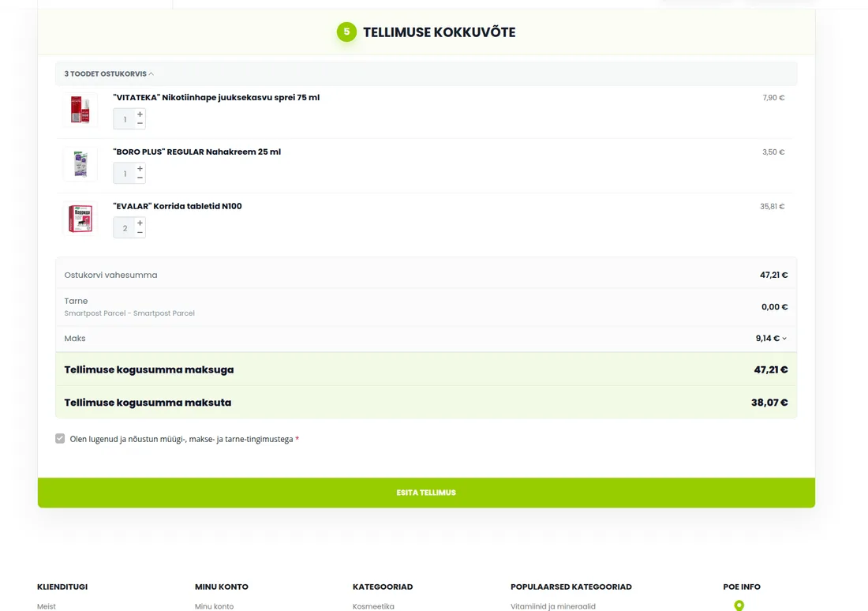Increase VITATEKA spray quantity with plus
868x611 pixels.
point(140,114)
